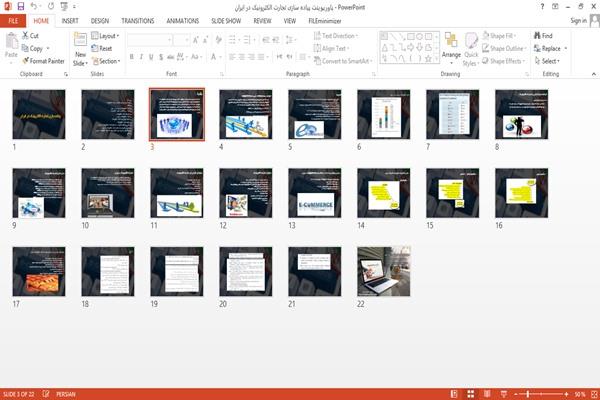Click the Redo icon in quick access
The image size is (600, 400).
(51, 6)
